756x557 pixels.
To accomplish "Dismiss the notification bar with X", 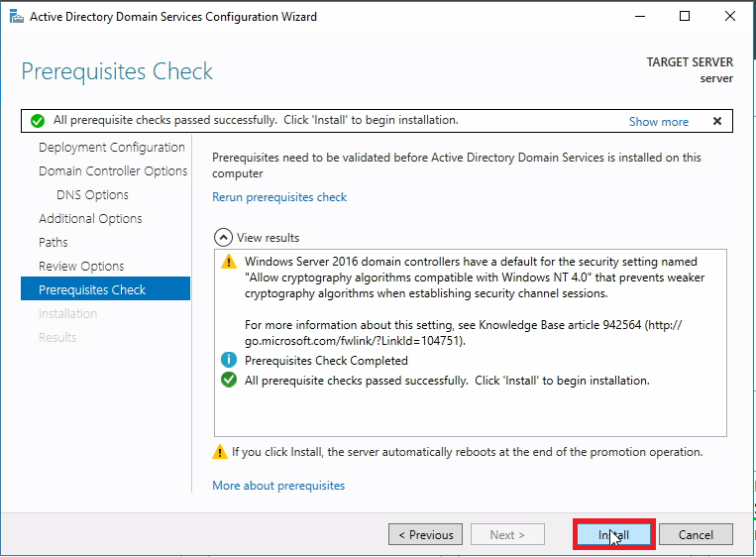I will tap(716, 121).
